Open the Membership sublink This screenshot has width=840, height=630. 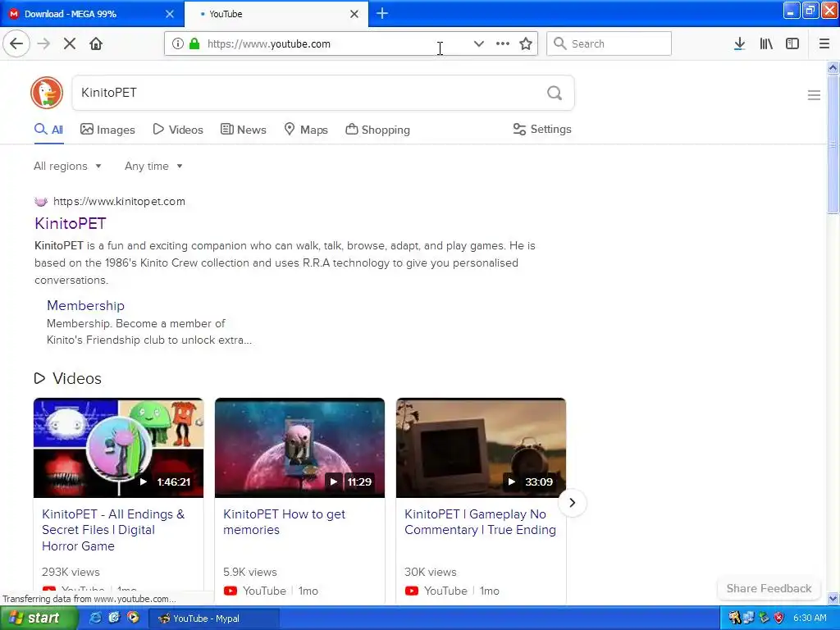pyautogui.click(x=85, y=305)
